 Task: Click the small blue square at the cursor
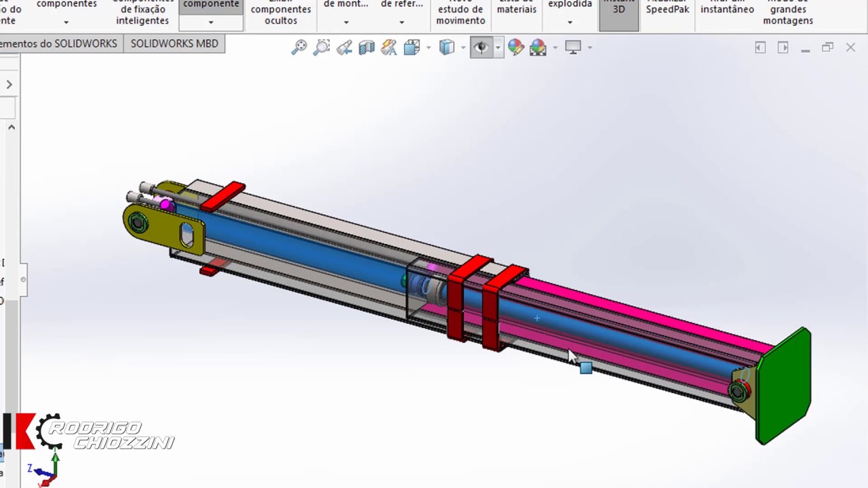586,368
